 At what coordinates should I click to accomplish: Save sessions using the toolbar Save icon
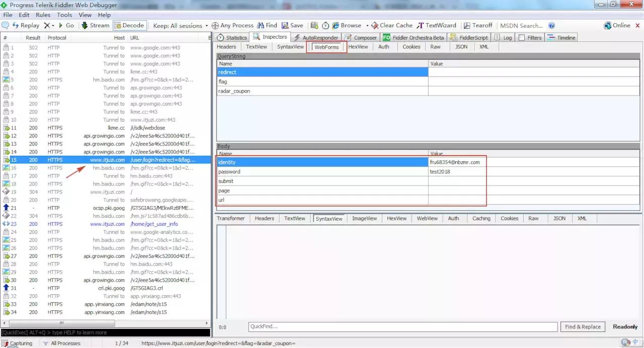click(x=292, y=25)
